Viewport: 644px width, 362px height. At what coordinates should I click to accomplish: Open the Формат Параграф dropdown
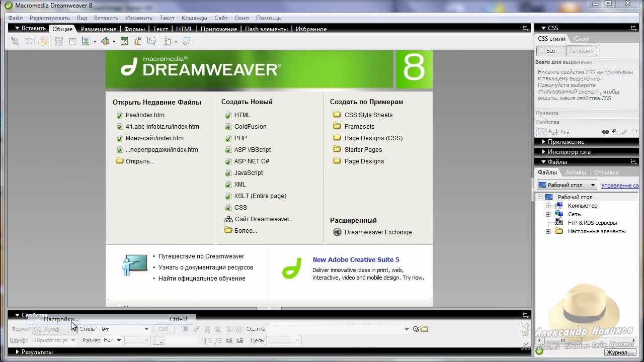tap(55, 329)
